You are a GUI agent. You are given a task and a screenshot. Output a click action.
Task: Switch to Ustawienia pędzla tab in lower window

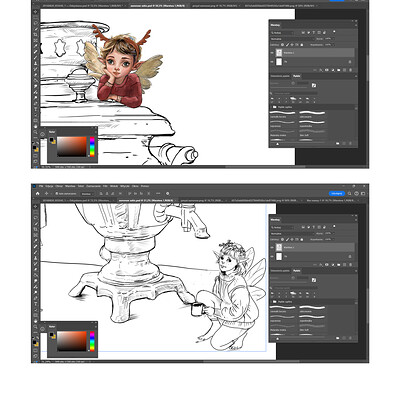(280, 271)
